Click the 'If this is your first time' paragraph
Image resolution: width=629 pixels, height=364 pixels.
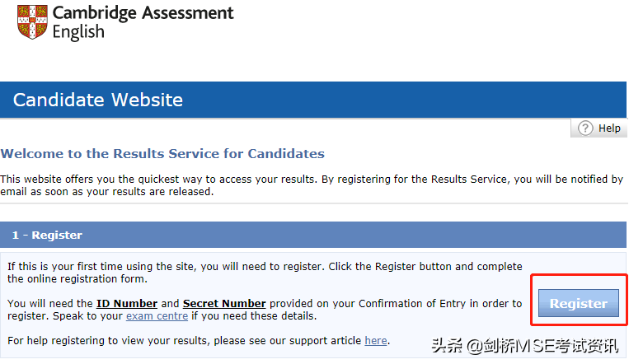[265, 273]
